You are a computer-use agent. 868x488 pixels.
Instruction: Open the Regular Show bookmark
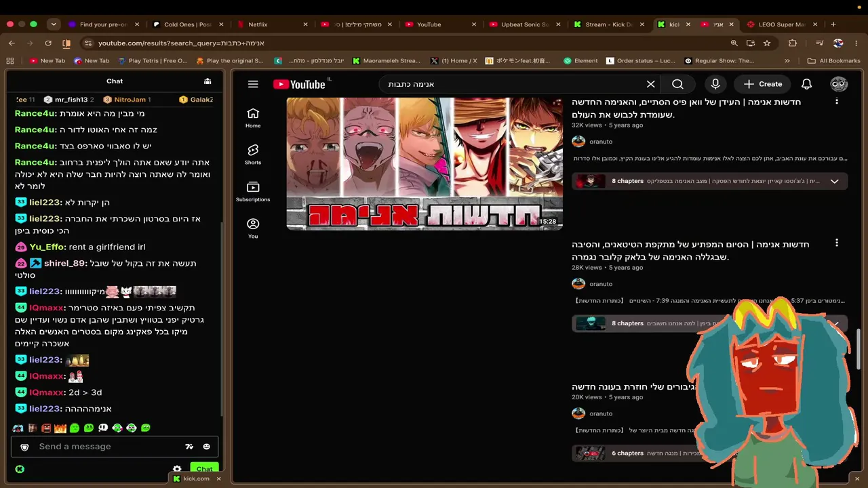tap(719, 60)
